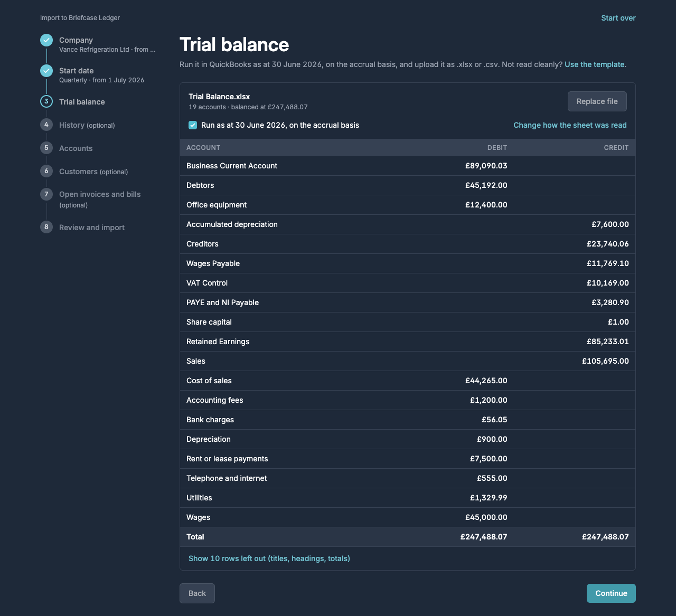The height and width of the screenshot is (616, 676).
Task: Click Rent or lease payments account name
Action: click(227, 459)
